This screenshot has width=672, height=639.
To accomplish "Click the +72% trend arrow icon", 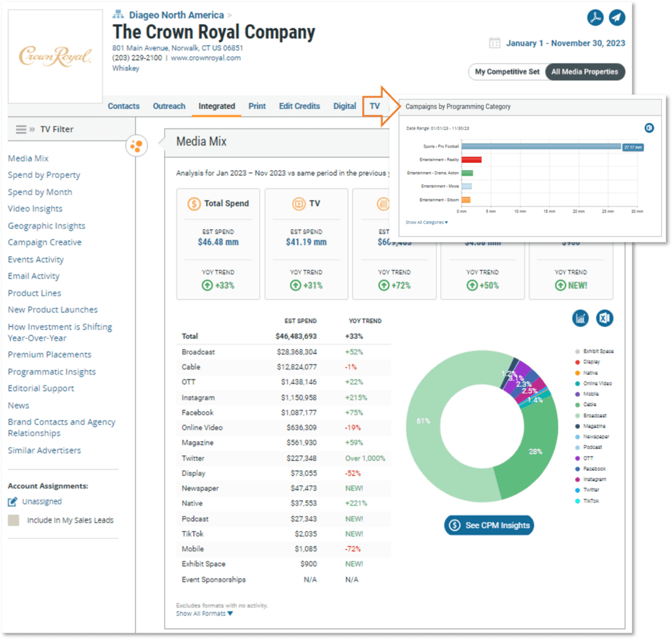I will coord(384,285).
